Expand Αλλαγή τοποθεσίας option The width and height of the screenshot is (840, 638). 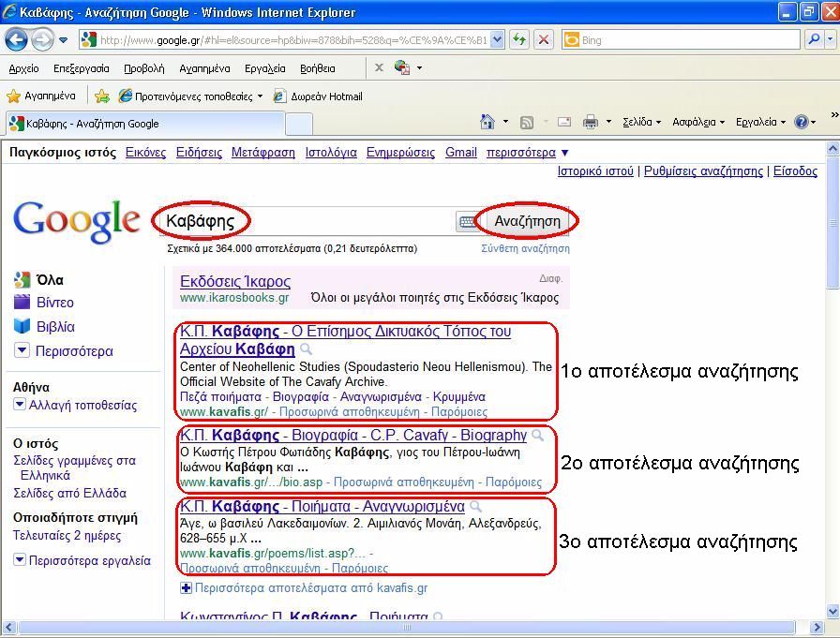pyautogui.click(x=75, y=405)
